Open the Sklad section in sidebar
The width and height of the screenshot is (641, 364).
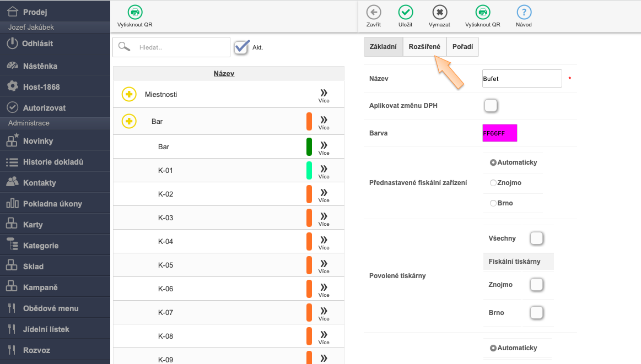pyautogui.click(x=33, y=267)
